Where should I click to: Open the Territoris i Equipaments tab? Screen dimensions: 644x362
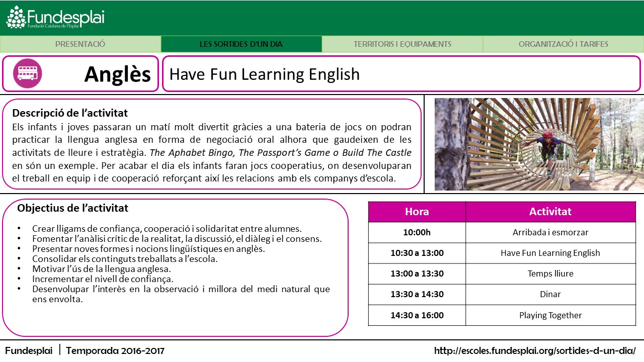click(402, 44)
